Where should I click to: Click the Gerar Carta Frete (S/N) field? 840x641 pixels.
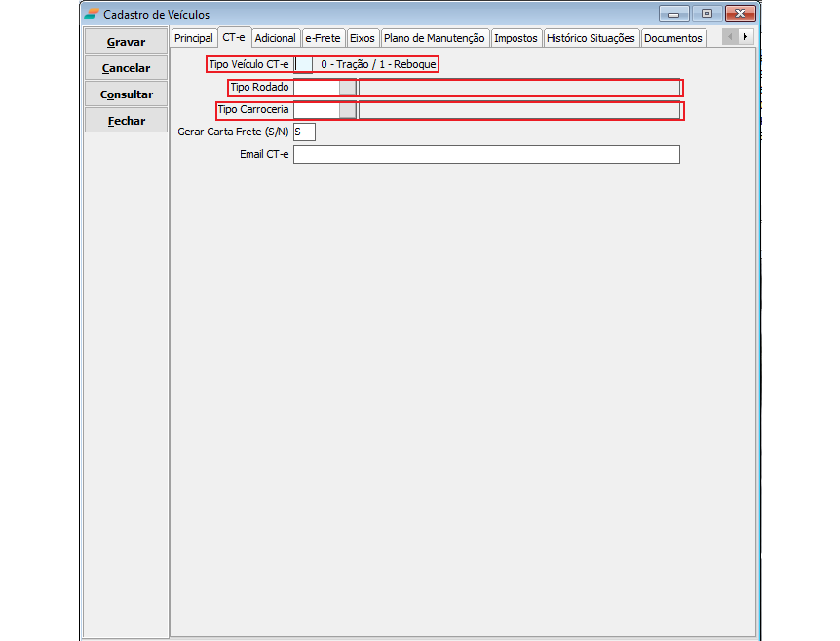(x=304, y=132)
